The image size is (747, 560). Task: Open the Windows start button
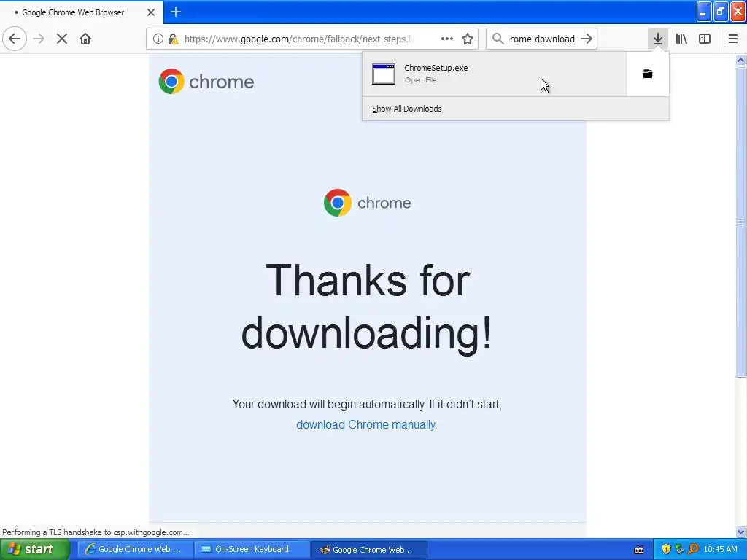tap(35, 549)
